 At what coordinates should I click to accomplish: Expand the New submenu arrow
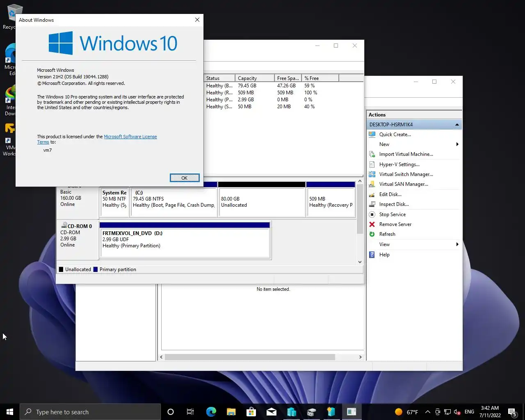tap(457, 144)
